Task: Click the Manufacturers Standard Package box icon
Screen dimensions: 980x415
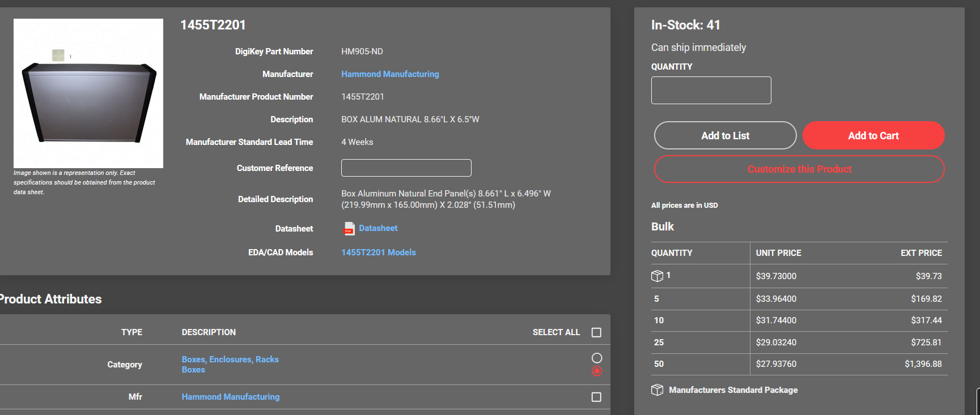Action: point(657,390)
